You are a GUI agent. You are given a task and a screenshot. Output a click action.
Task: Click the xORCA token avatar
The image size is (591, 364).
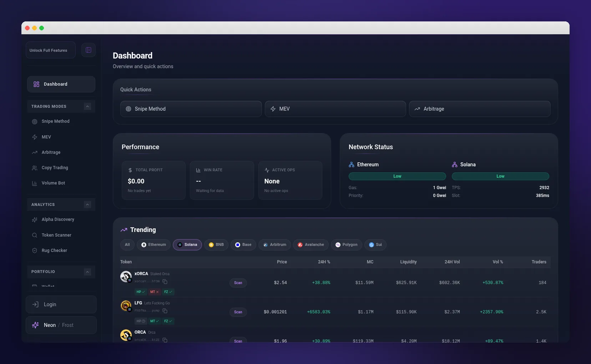tap(126, 277)
